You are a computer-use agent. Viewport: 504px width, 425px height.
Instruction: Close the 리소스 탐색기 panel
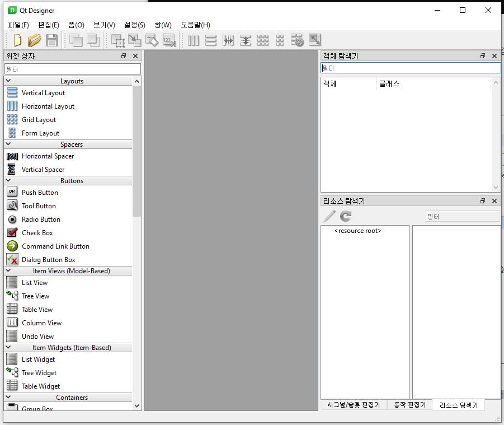pos(494,201)
